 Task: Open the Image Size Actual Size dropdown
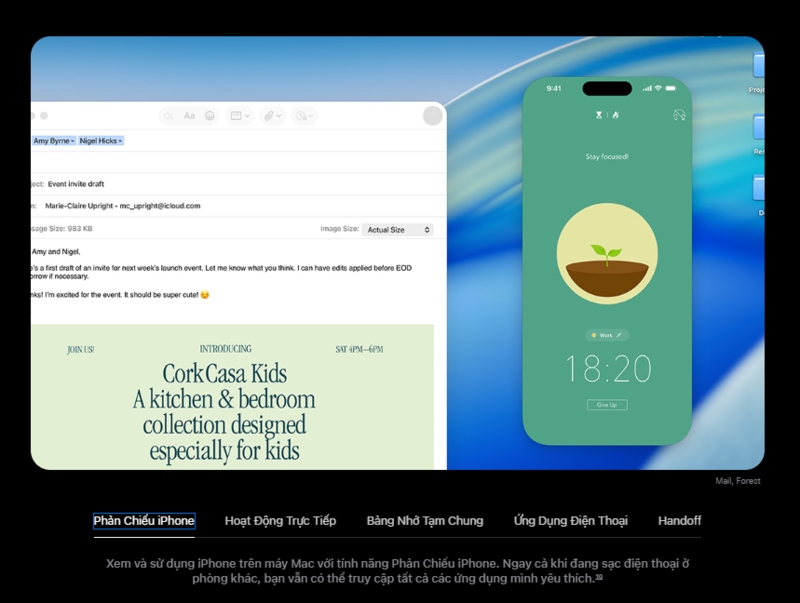[397, 230]
